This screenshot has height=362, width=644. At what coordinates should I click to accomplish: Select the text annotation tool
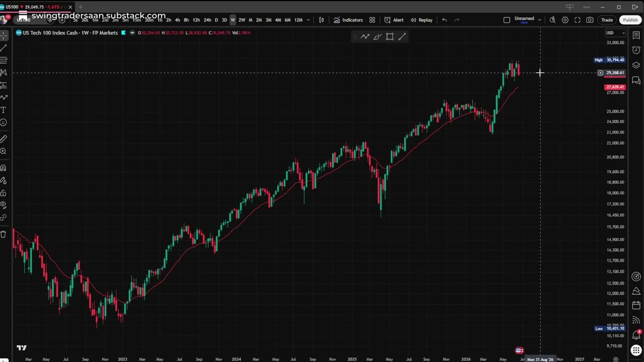point(4,110)
